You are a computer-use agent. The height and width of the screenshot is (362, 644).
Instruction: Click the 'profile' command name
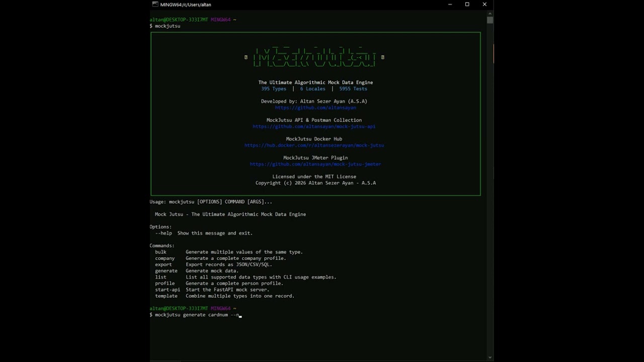click(x=165, y=284)
